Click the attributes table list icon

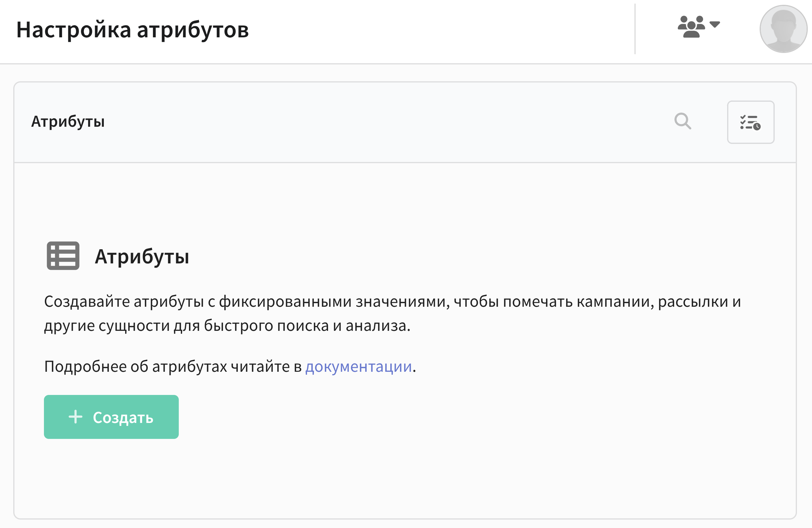pos(63,256)
